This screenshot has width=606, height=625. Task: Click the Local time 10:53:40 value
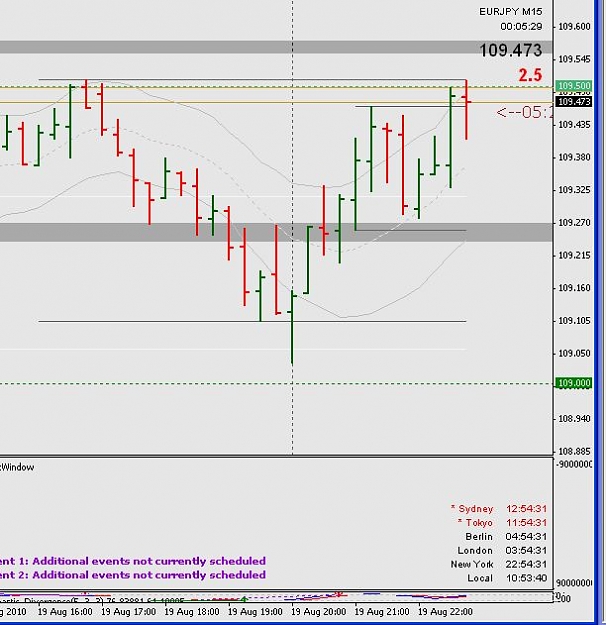pos(526,578)
